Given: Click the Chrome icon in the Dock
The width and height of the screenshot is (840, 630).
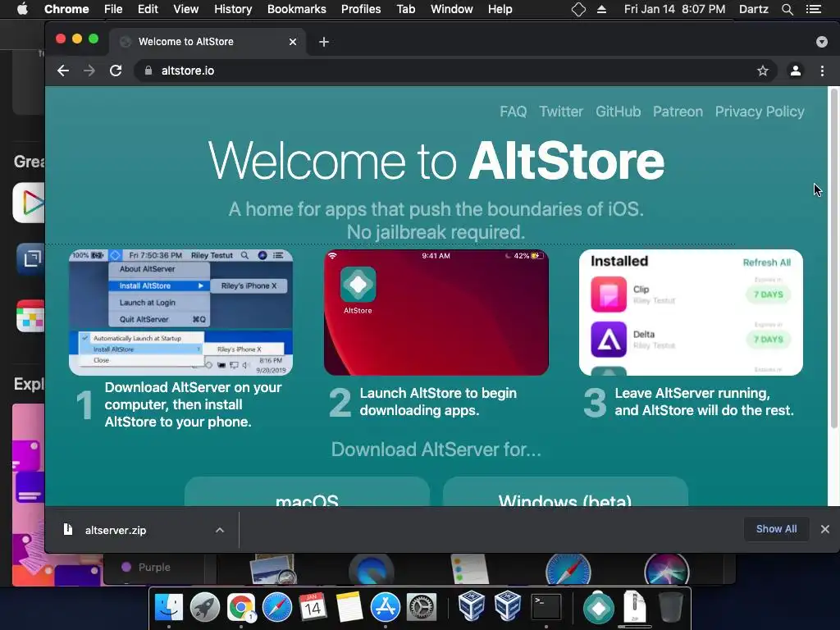Looking at the screenshot, I should point(241,608).
